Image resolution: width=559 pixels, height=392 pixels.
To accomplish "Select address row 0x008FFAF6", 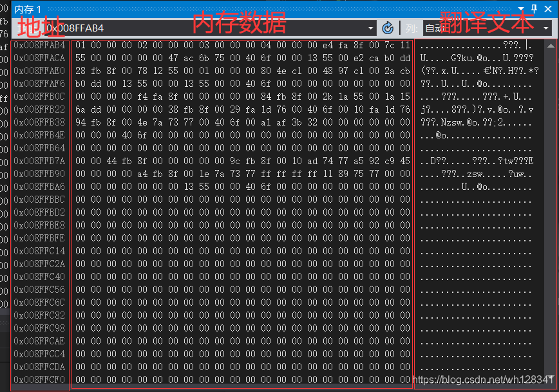I will point(39,84).
